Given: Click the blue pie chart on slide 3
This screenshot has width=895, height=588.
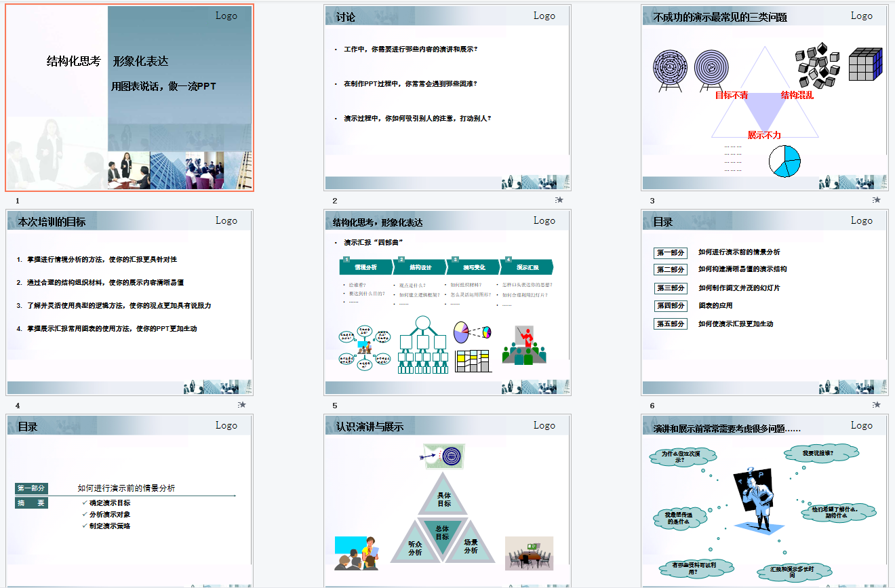Looking at the screenshot, I should coord(784,161).
